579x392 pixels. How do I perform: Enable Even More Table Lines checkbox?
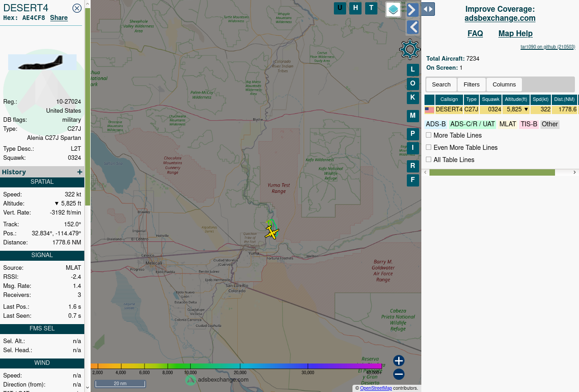[x=429, y=147]
